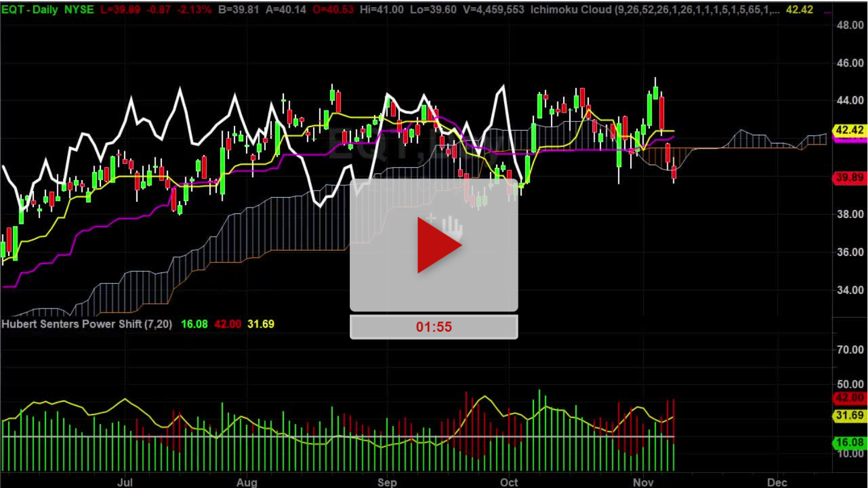
Task: Click the 48.00 level on price axis
Action: (850, 25)
